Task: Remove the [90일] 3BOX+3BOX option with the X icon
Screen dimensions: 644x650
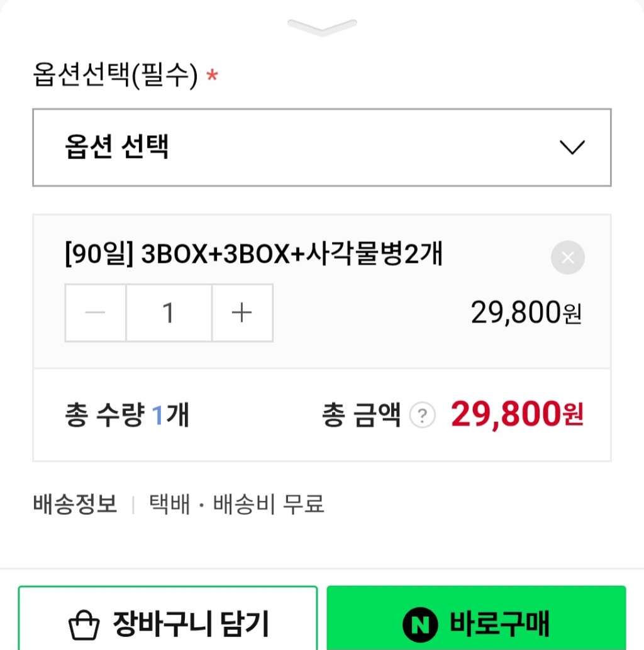Action: tap(567, 258)
